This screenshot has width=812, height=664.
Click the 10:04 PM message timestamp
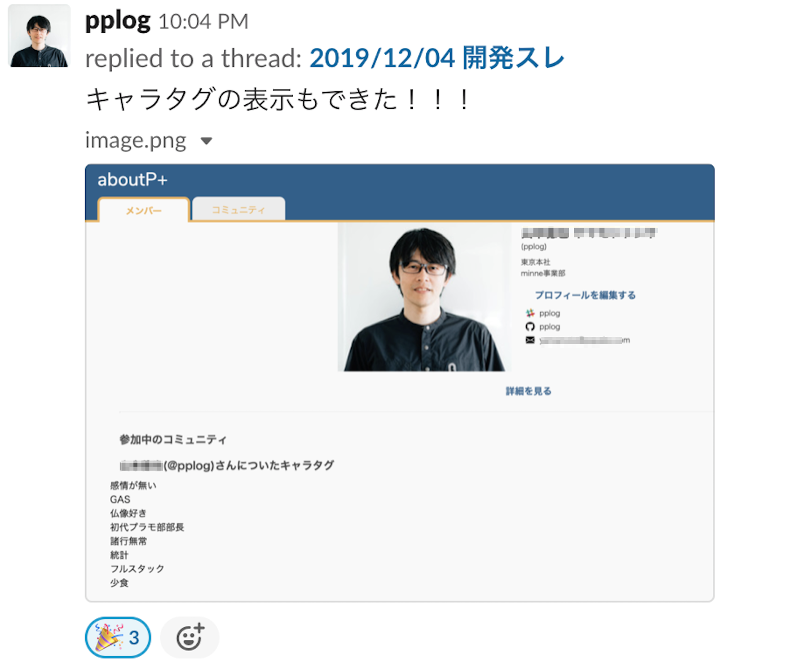tap(204, 22)
